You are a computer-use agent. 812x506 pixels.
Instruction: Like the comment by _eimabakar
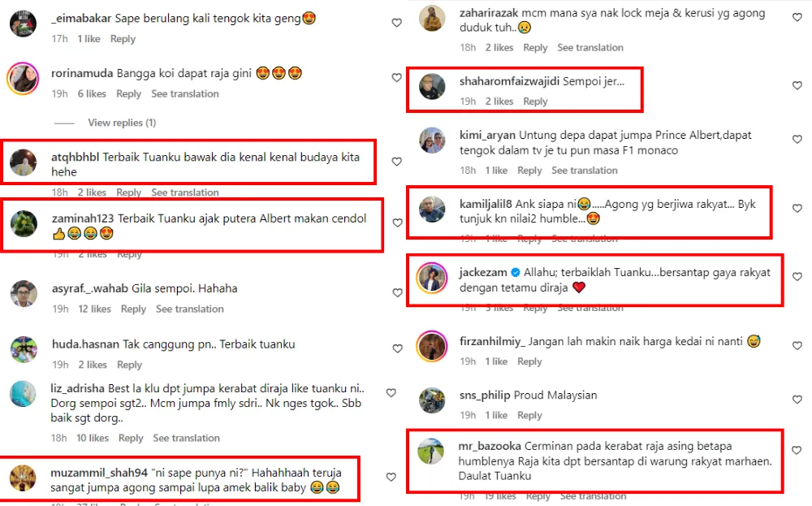tap(397, 23)
